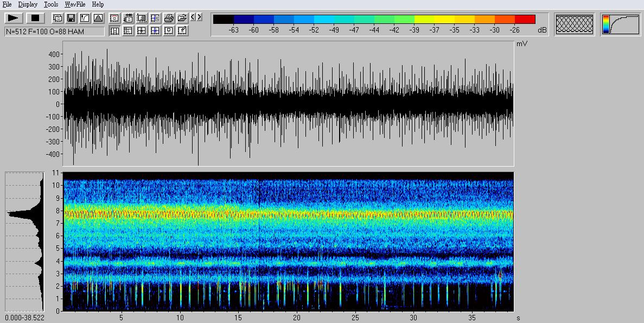Click the blue crosshair cursor icon
The height and width of the screenshot is (323, 644).
click(155, 31)
